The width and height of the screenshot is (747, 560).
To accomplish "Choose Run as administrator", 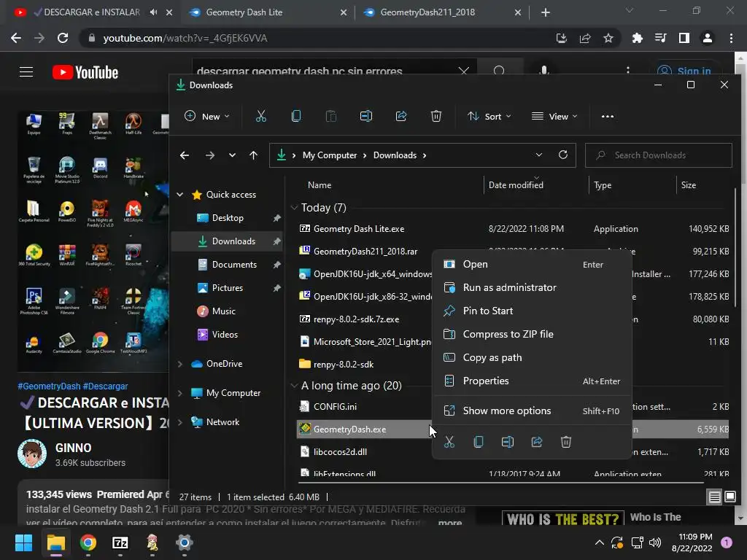I will (x=532, y=287).
